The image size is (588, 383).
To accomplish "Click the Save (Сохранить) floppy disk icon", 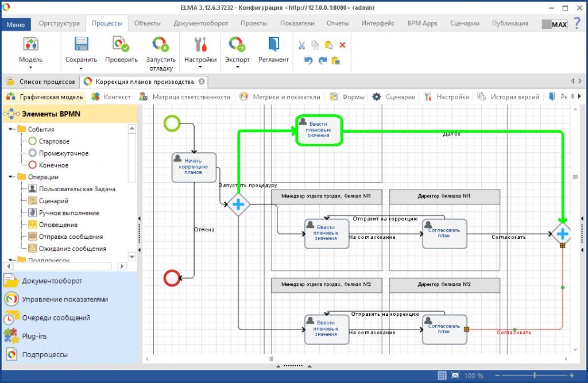I will click(81, 44).
